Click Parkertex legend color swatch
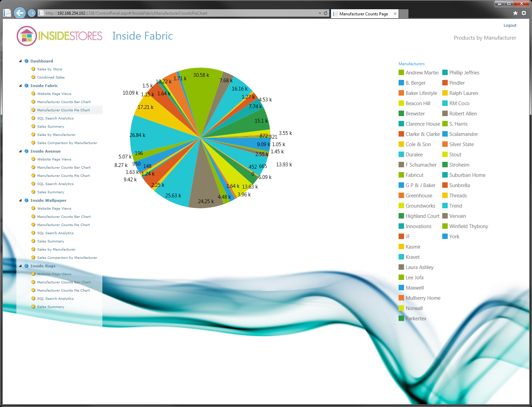532x407 pixels. [x=401, y=318]
